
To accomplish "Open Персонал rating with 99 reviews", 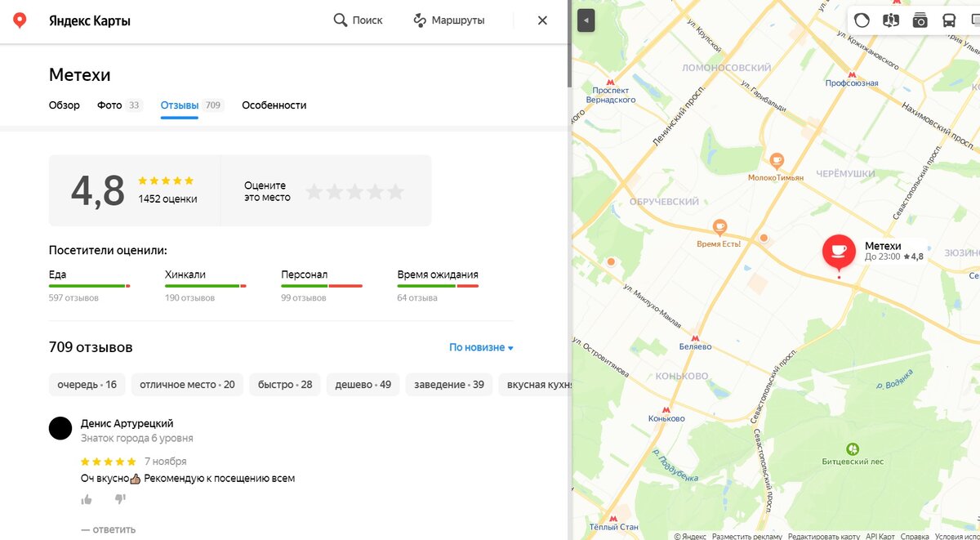I will [322, 286].
